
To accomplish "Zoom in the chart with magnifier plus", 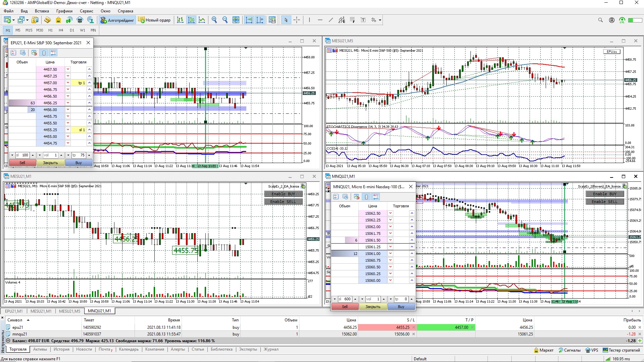I will click(x=214, y=20).
